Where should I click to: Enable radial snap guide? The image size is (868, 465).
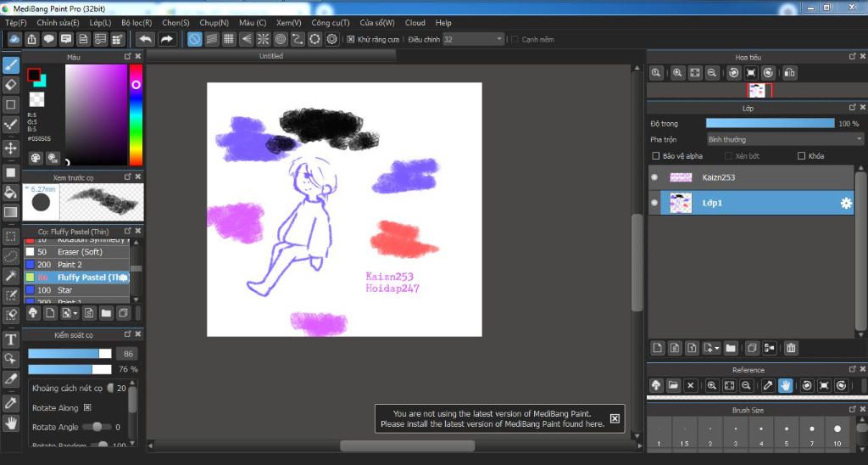263,39
